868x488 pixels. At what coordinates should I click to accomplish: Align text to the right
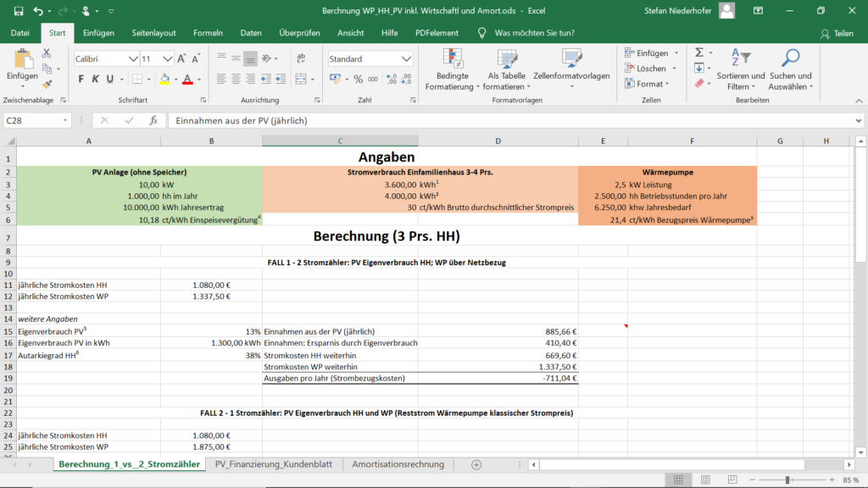tap(250, 79)
